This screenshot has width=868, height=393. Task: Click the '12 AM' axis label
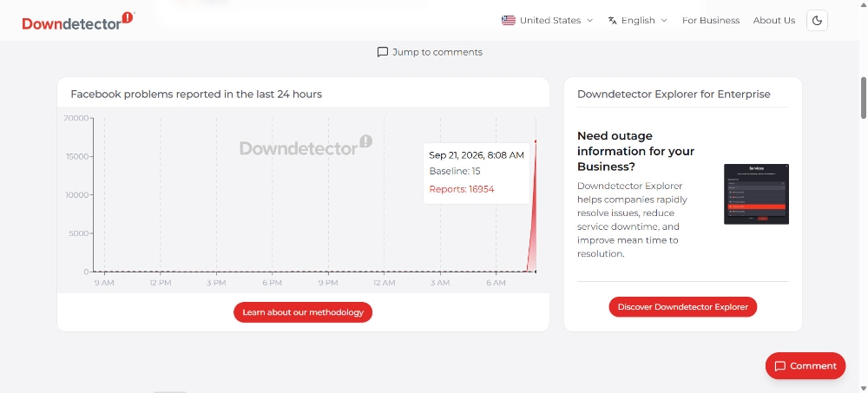[384, 283]
